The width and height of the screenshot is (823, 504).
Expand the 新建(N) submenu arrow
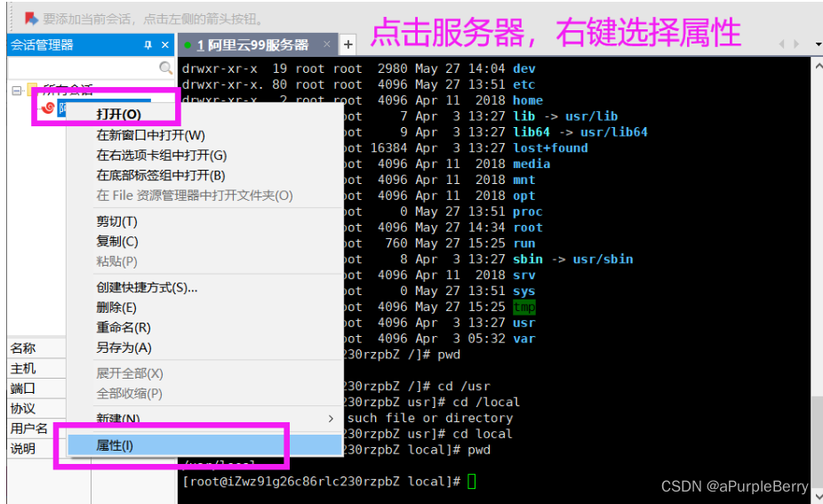point(331,419)
